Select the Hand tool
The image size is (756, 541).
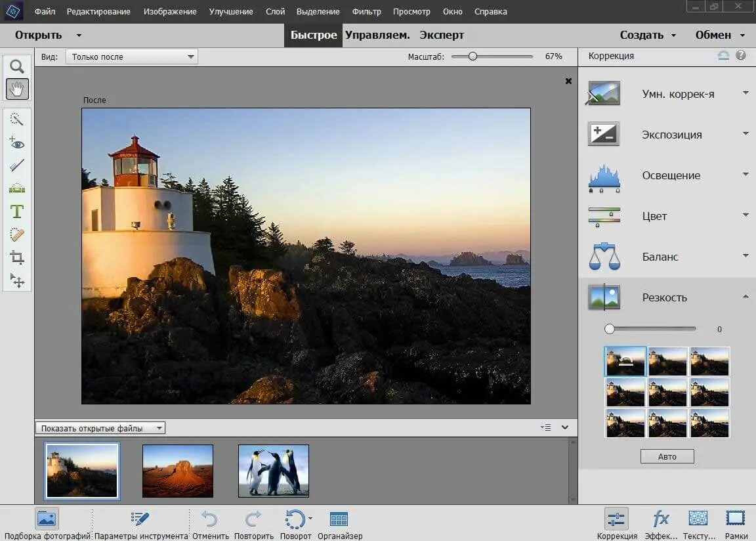click(x=17, y=89)
